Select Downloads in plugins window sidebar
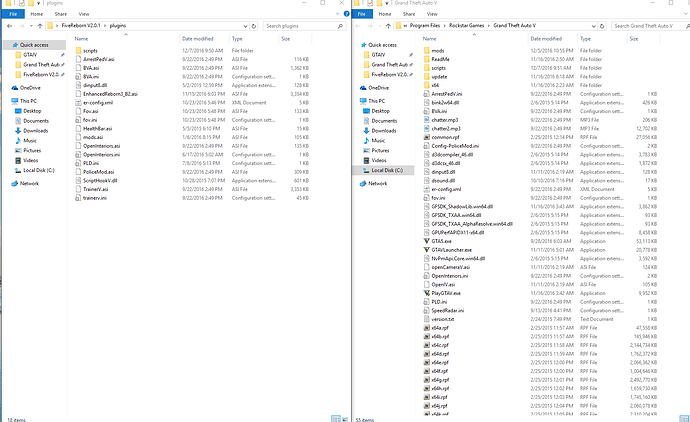 click(36, 131)
